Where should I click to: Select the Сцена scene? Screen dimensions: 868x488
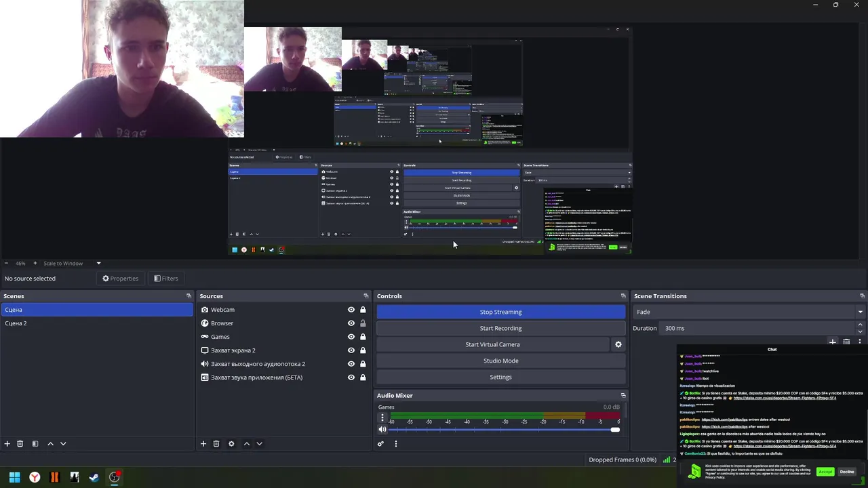pyautogui.click(x=97, y=310)
